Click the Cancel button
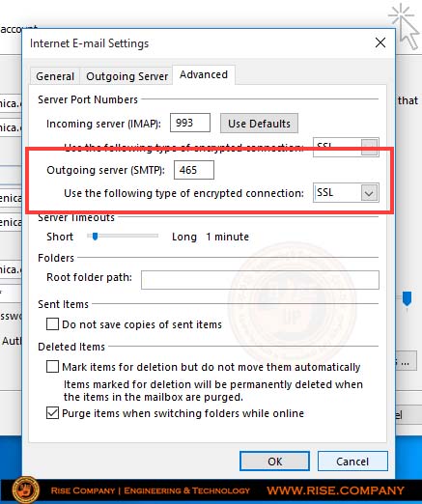The width and height of the screenshot is (422, 504). click(x=352, y=462)
